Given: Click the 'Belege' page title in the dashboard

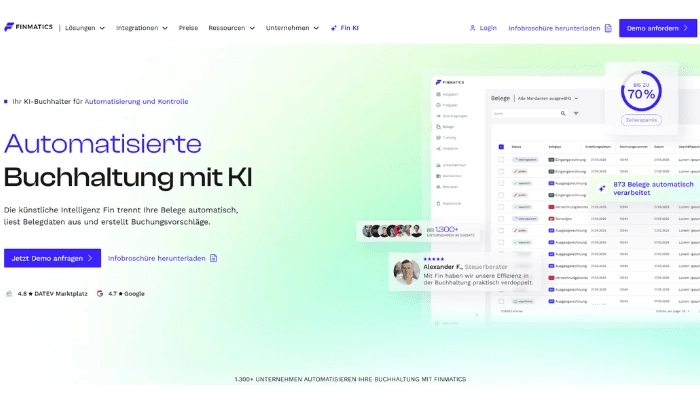Looking at the screenshot, I should [x=500, y=98].
